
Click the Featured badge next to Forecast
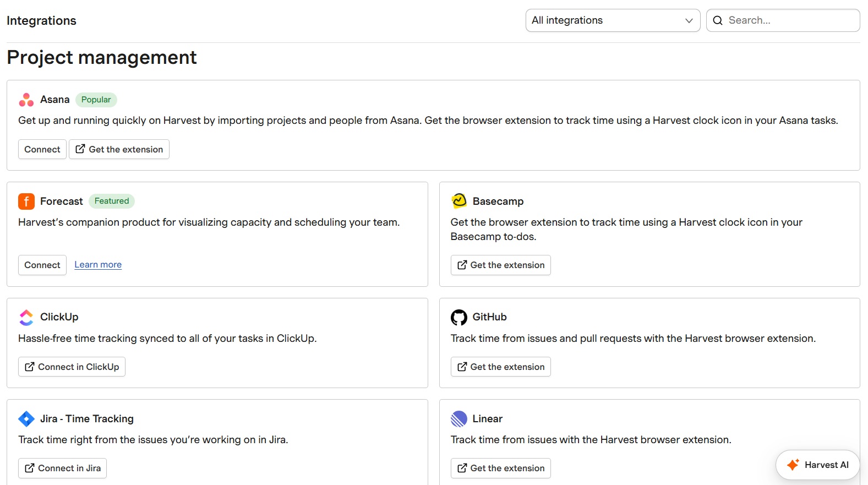pos(112,201)
